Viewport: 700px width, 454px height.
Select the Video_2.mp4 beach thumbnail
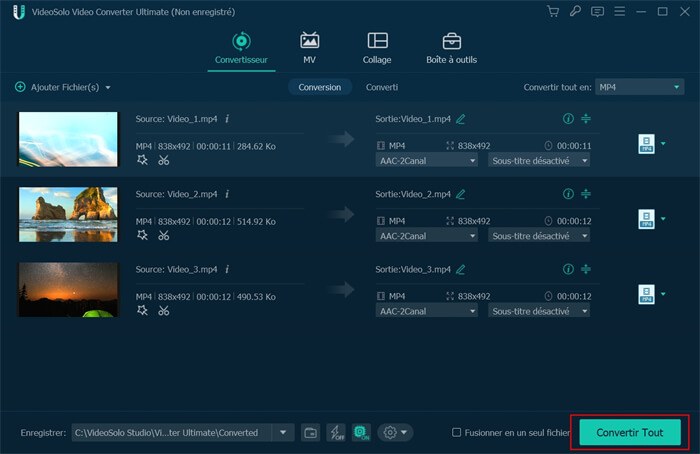point(68,215)
